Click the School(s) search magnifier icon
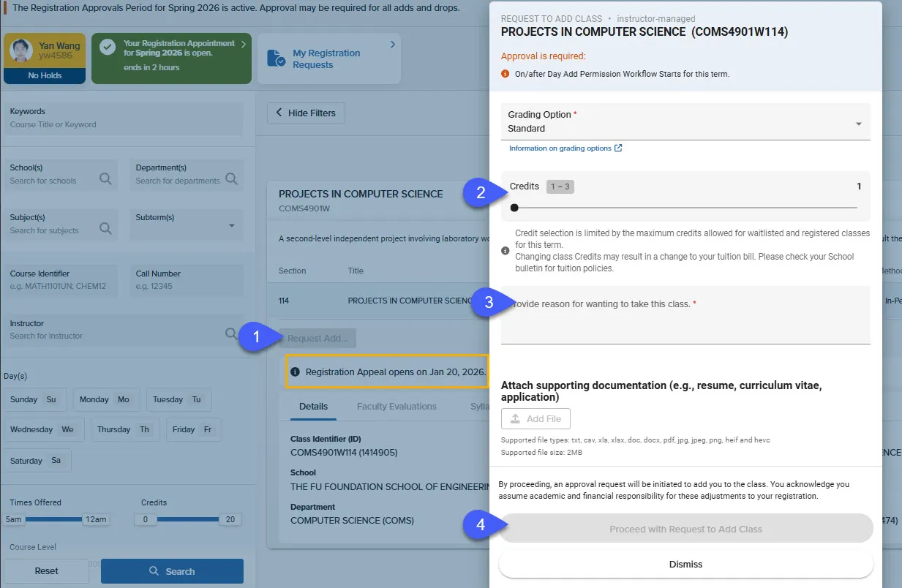This screenshot has height=588, width=902. click(x=105, y=178)
